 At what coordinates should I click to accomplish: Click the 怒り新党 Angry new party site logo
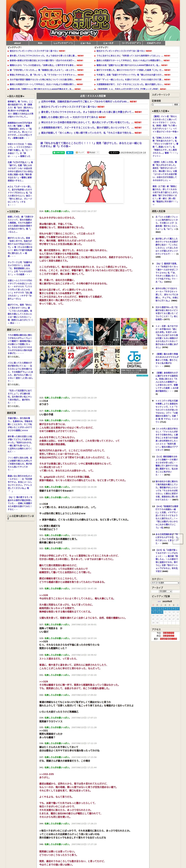(75, 22)
